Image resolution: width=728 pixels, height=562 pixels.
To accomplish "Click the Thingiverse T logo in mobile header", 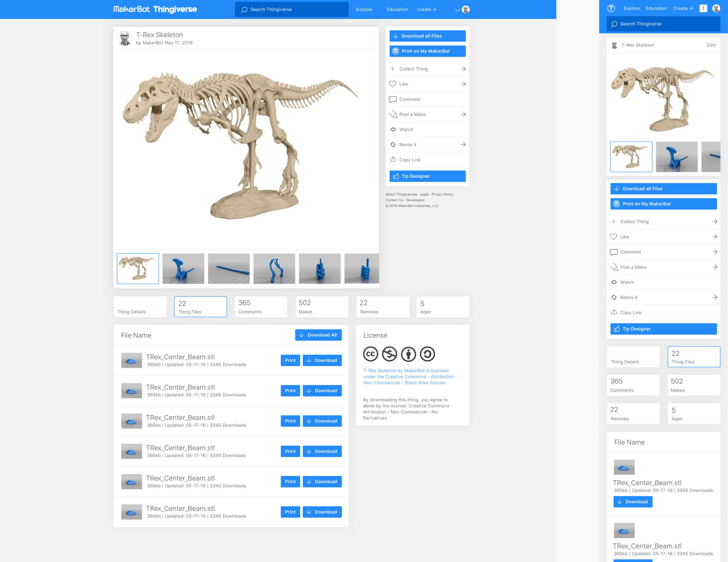I will (x=611, y=8).
